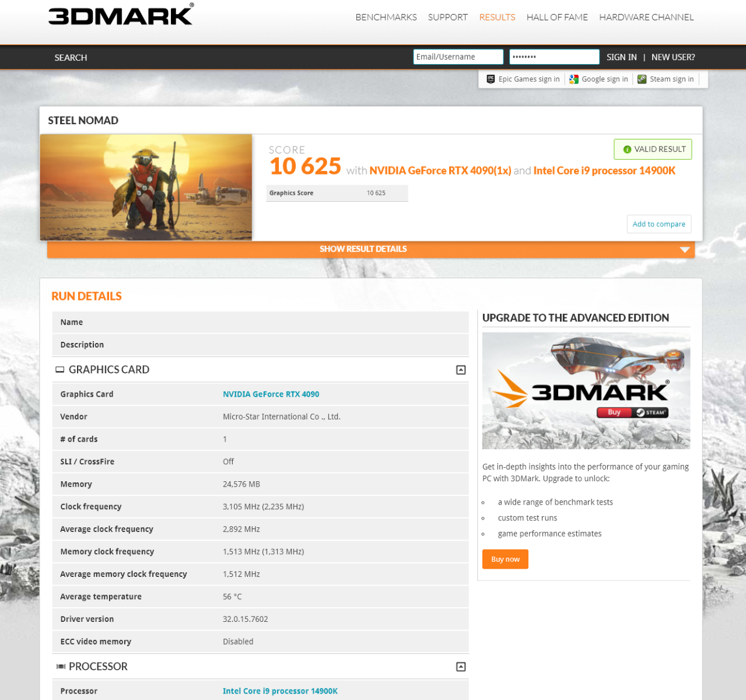Open the BENCHMARKS menu
This screenshot has height=700, width=746.
click(x=386, y=17)
